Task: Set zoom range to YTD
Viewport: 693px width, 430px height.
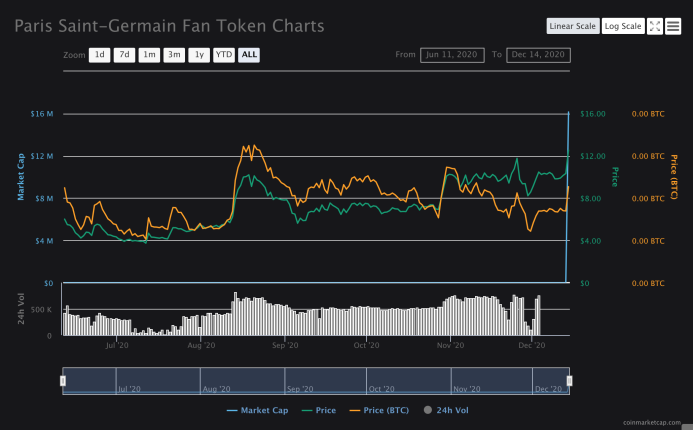Action: [x=224, y=55]
